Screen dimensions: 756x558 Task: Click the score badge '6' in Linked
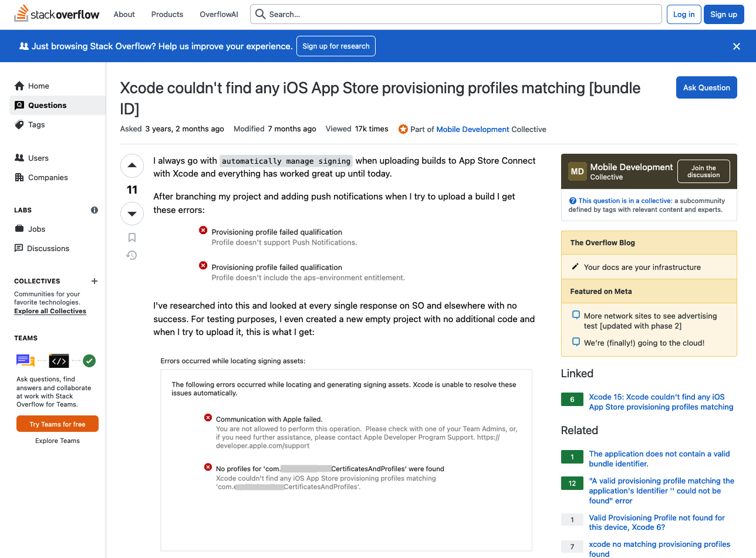point(572,400)
